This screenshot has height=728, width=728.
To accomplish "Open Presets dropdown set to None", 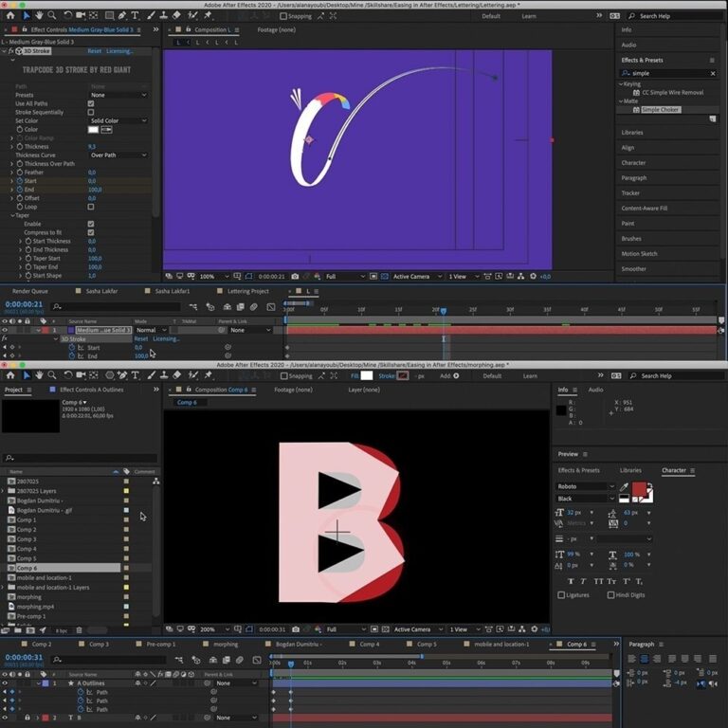I will [118, 95].
